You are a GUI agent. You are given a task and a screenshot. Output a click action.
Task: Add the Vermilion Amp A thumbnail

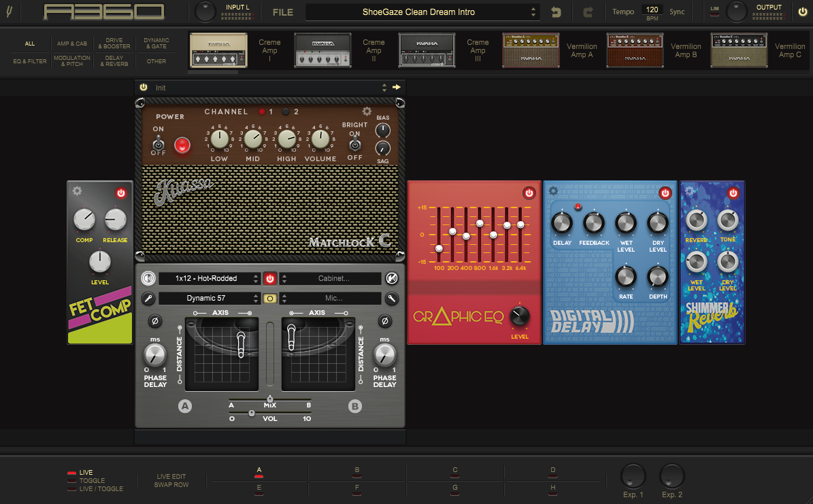pyautogui.click(x=531, y=50)
